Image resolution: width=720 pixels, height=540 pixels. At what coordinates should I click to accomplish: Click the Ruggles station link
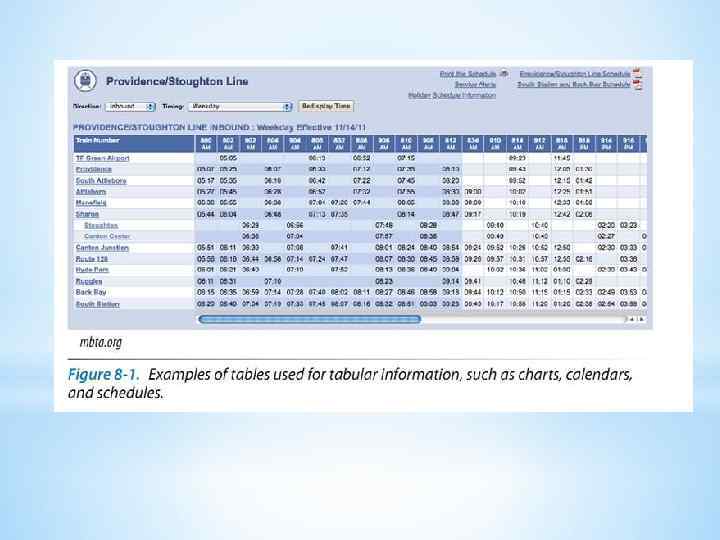click(89, 281)
